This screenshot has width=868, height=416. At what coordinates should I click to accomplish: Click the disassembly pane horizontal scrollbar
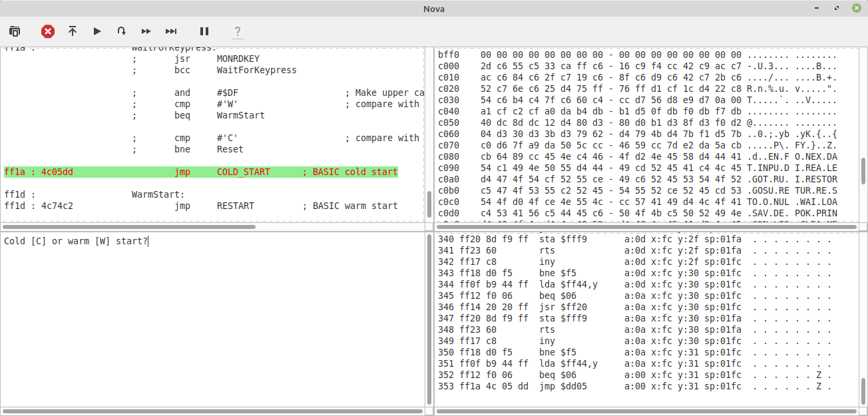tap(130, 226)
